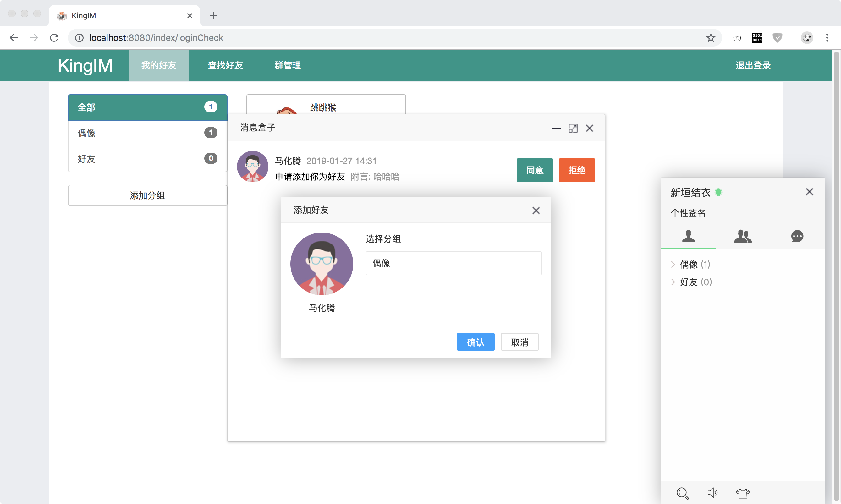Open the 选择分组 dropdown showing 偶像

pos(453,263)
